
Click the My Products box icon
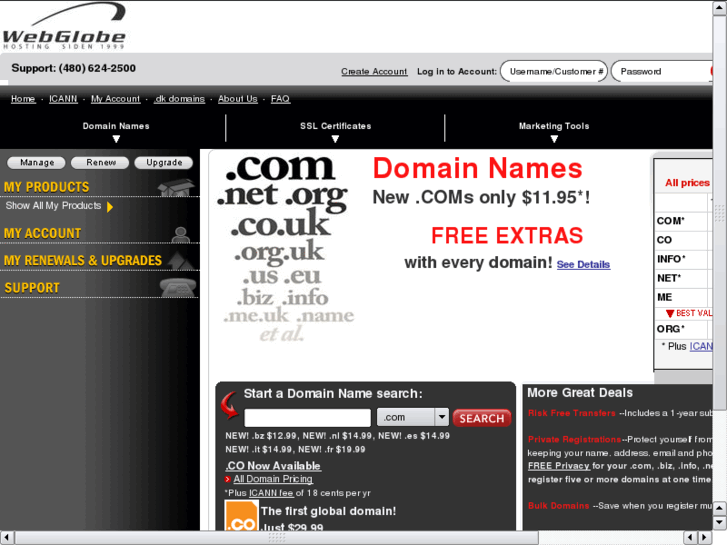176,187
